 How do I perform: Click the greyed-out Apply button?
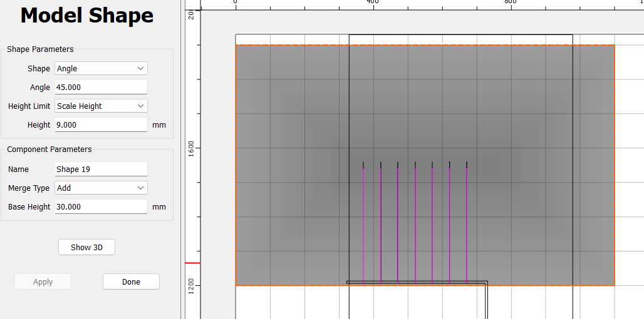coord(43,281)
